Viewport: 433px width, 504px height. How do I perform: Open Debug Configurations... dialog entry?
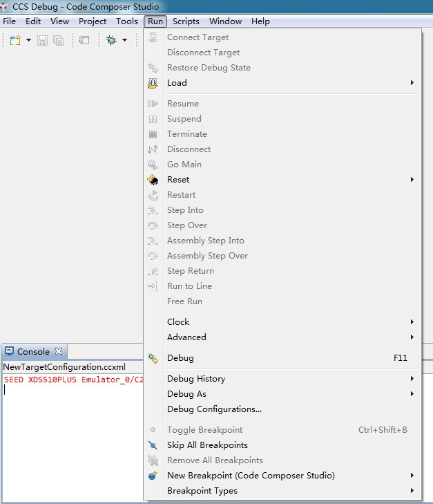pos(282,409)
